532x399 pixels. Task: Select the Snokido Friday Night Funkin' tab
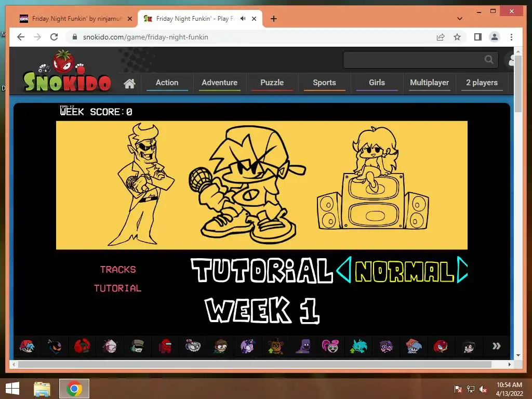(199, 19)
